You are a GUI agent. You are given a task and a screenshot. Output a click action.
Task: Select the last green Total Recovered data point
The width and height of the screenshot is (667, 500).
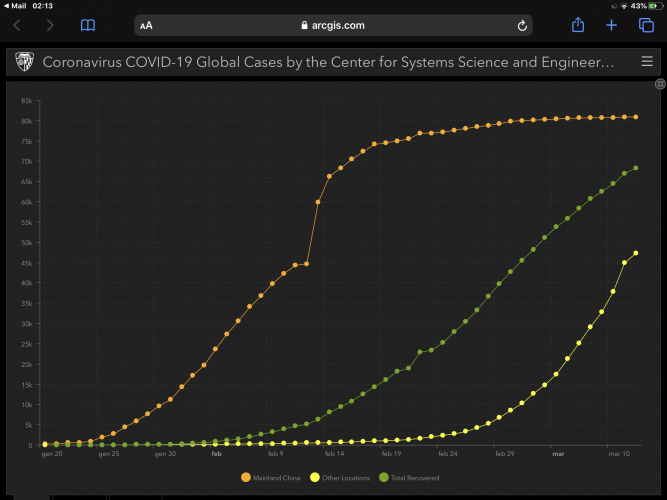coord(636,168)
